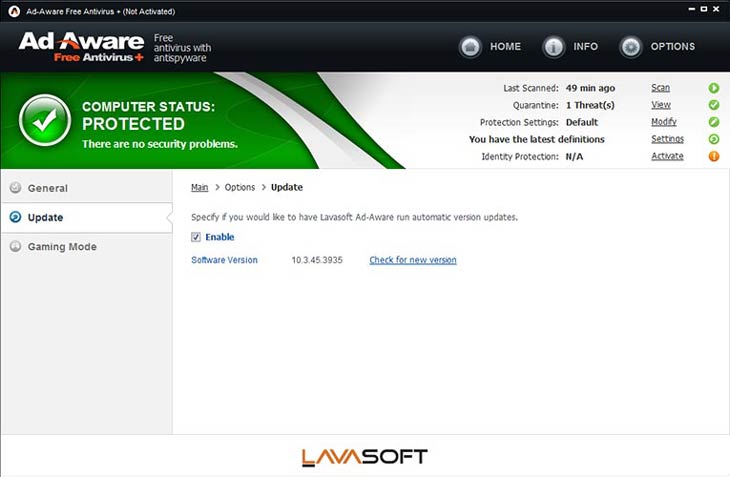
Task: Click the Main breadcrumb link
Action: (199, 188)
